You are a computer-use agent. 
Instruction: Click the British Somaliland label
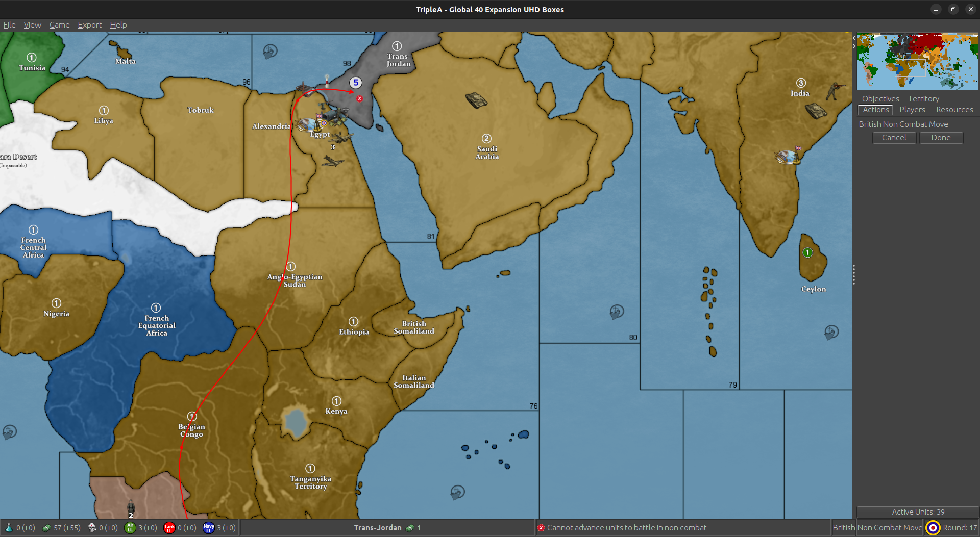coord(414,327)
